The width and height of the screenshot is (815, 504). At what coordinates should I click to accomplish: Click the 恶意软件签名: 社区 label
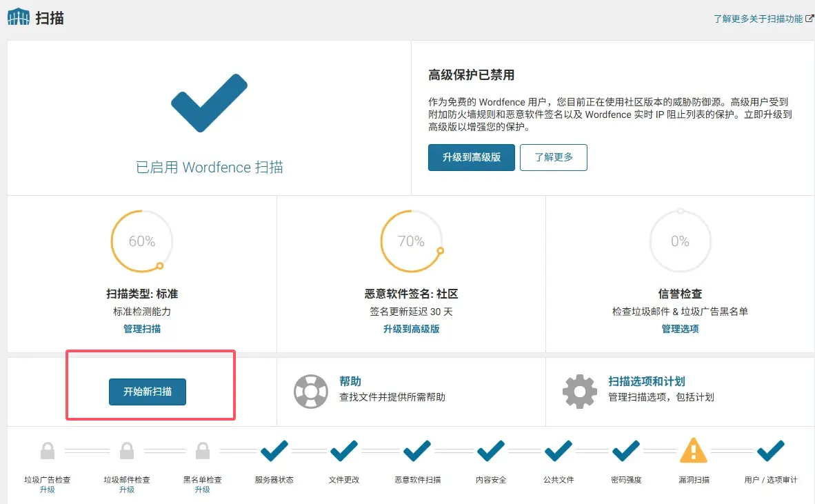(412, 294)
